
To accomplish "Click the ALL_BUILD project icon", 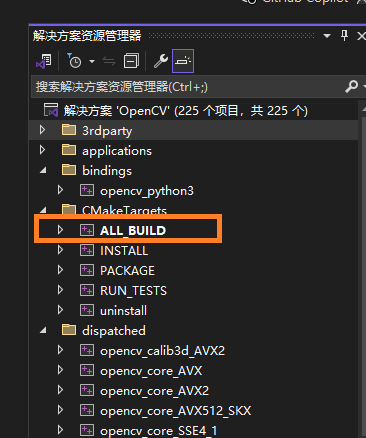I will [87, 230].
